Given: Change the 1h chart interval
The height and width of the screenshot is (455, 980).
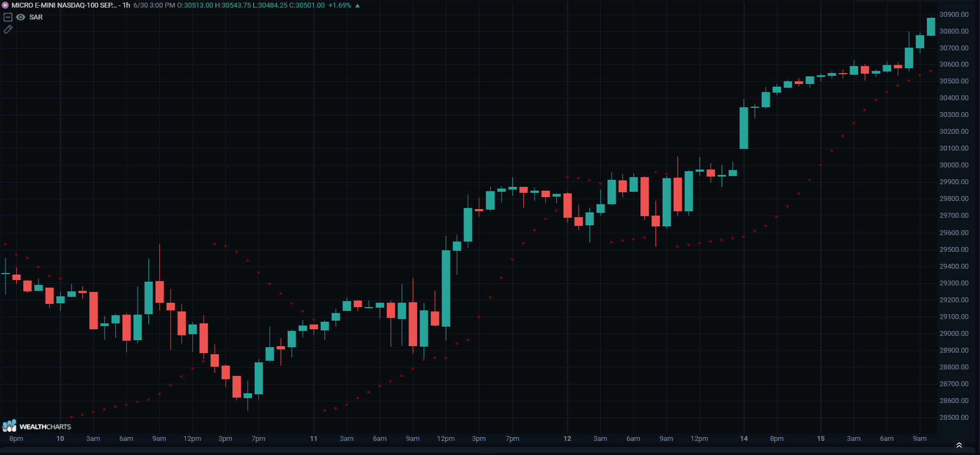Looking at the screenshot, I should pos(126,5).
